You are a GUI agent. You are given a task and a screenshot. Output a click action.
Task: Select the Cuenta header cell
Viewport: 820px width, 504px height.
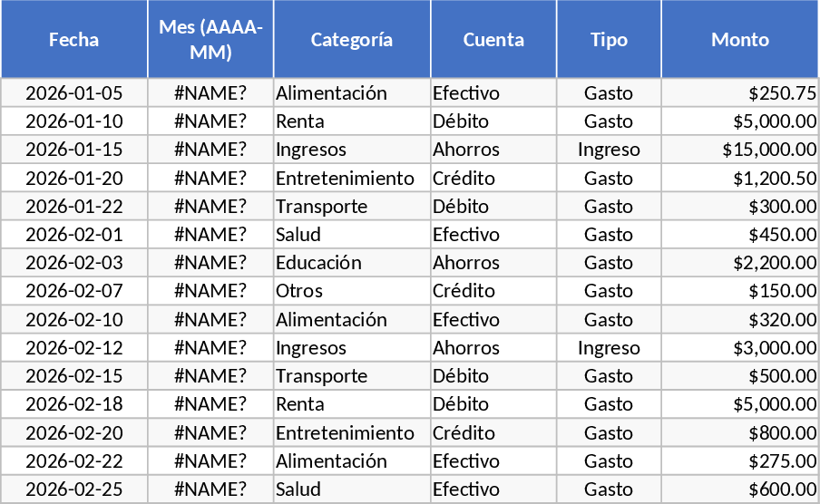[x=493, y=40]
